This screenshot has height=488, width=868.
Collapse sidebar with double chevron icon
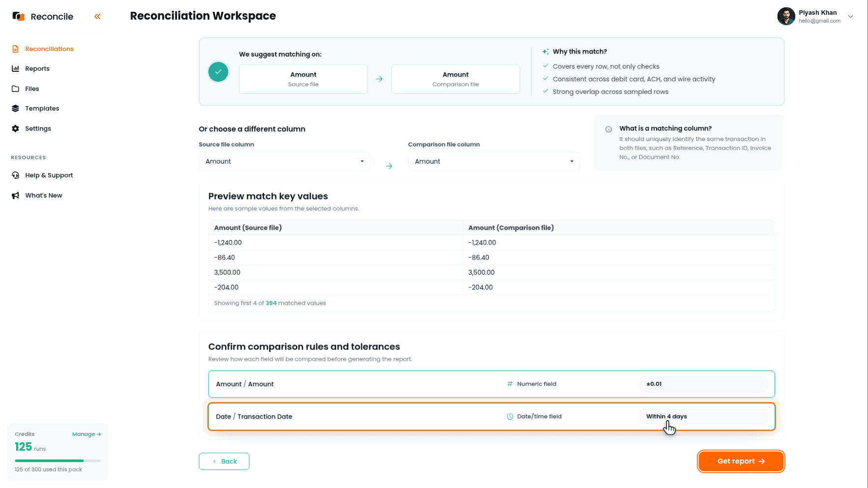97,17
